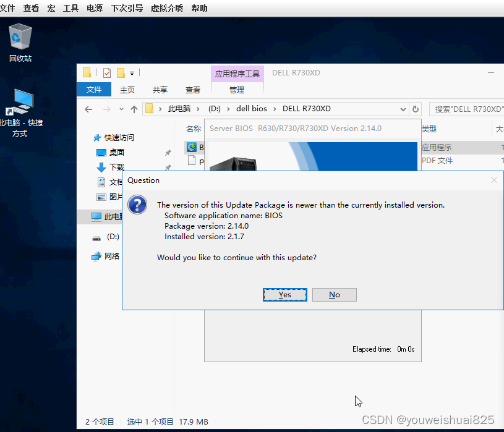This screenshot has width=504, height=432.
Task: Open the 帮助 menu
Action: click(199, 8)
